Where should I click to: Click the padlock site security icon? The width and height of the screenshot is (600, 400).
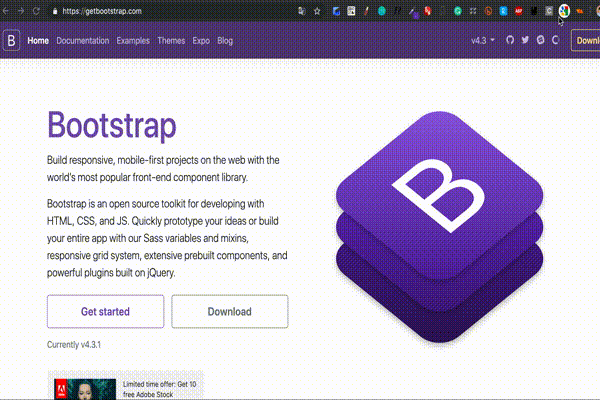55,11
